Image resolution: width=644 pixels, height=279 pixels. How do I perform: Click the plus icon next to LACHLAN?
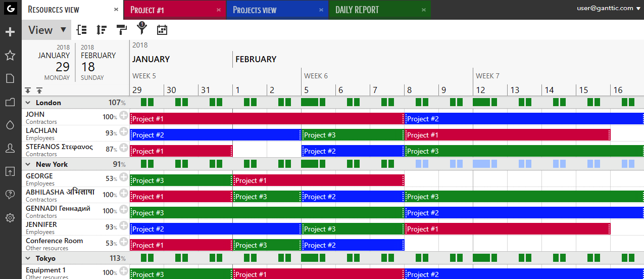[123, 131]
